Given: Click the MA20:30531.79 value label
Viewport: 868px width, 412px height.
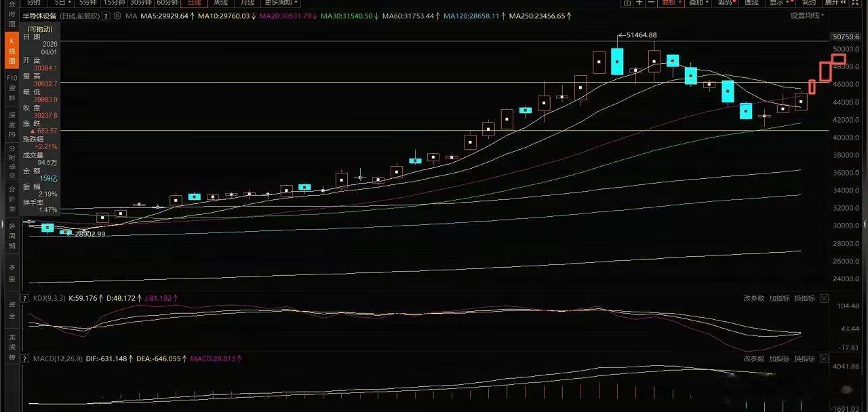Looking at the screenshot, I should pyautogui.click(x=287, y=16).
